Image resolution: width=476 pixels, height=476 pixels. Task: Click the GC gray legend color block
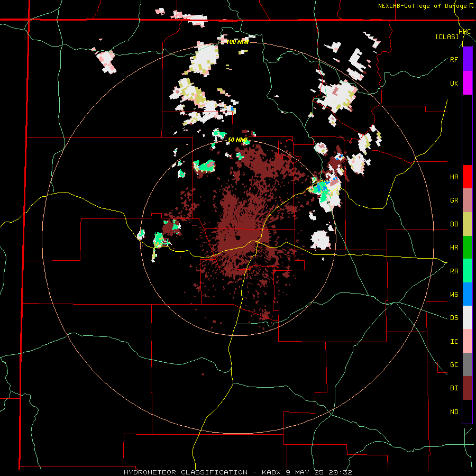pyautogui.click(x=467, y=364)
